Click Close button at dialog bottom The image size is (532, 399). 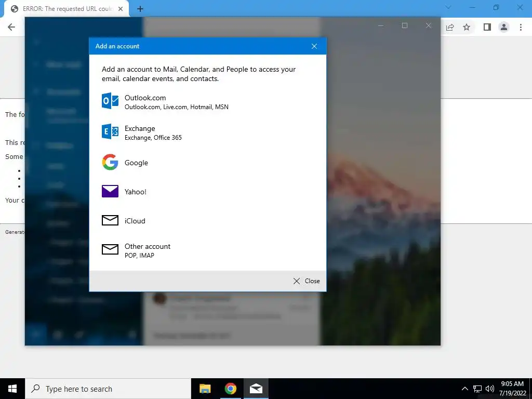click(307, 281)
